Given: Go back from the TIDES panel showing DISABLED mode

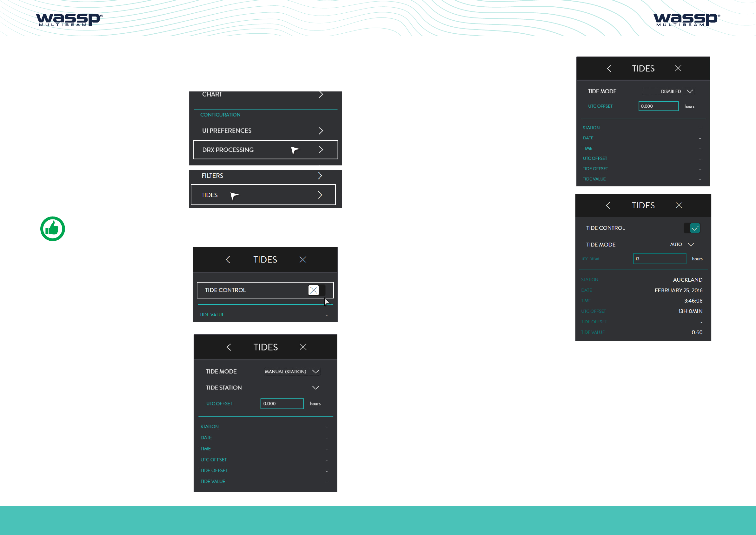Looking at the screenshot, I should 609,69.
